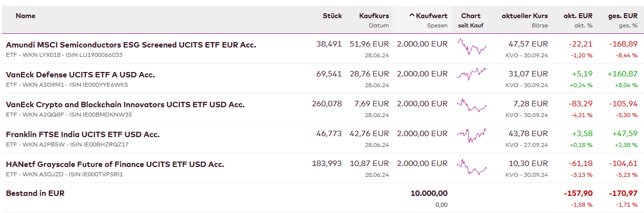Select VanEck Crypto and Blockchain Innovators ETF
Viewport: 644px width, 213px height.
point(125,105)
